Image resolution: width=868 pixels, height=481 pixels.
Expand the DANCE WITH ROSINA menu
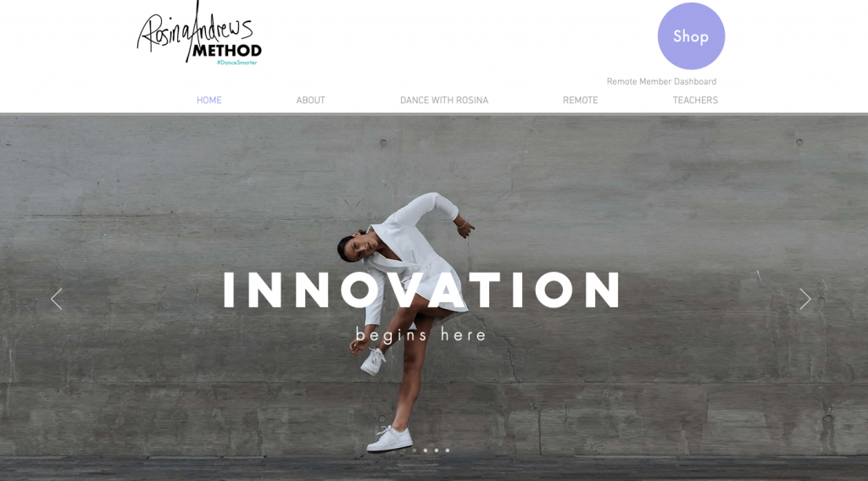pyautogui.click(x=444, y=100)
